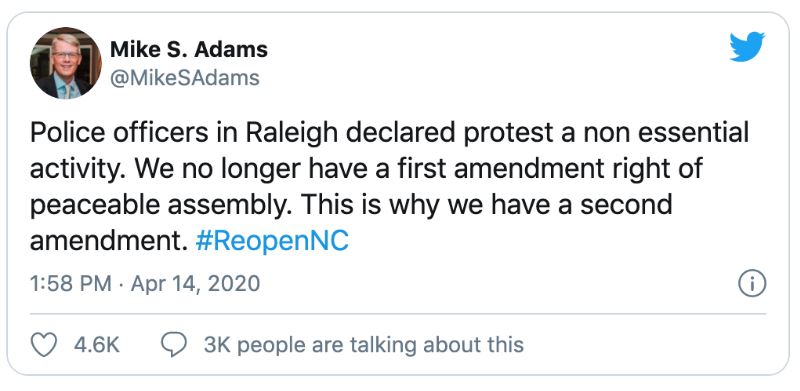Open Mike S. Adams profile picture

[x=65, y=63]
